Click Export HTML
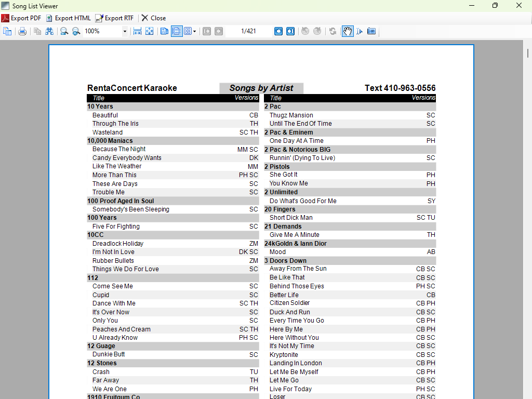 68,18
